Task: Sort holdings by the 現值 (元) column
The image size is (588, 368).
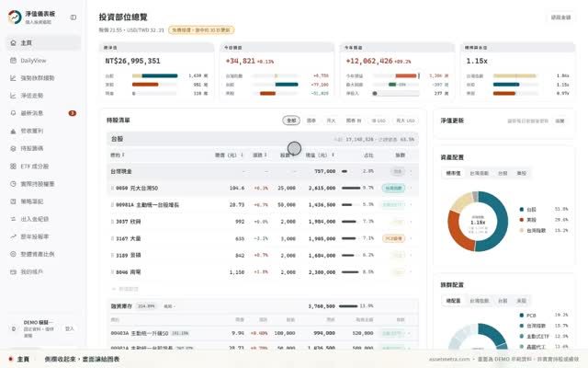Action: click(320, 155)
